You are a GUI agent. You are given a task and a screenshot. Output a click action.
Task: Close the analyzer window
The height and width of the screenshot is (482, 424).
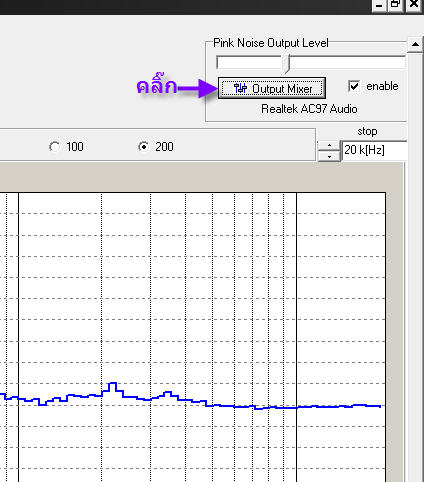click(414, 5)
